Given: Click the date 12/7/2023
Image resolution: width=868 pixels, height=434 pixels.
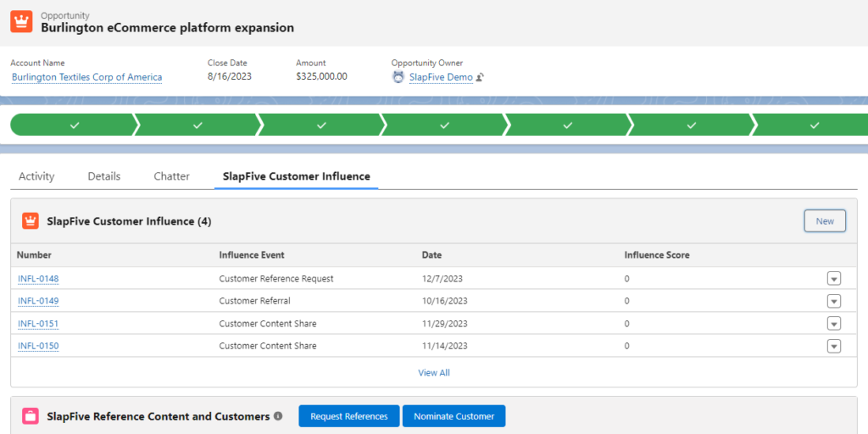Looking at the screenshot, I should (442, 278).
